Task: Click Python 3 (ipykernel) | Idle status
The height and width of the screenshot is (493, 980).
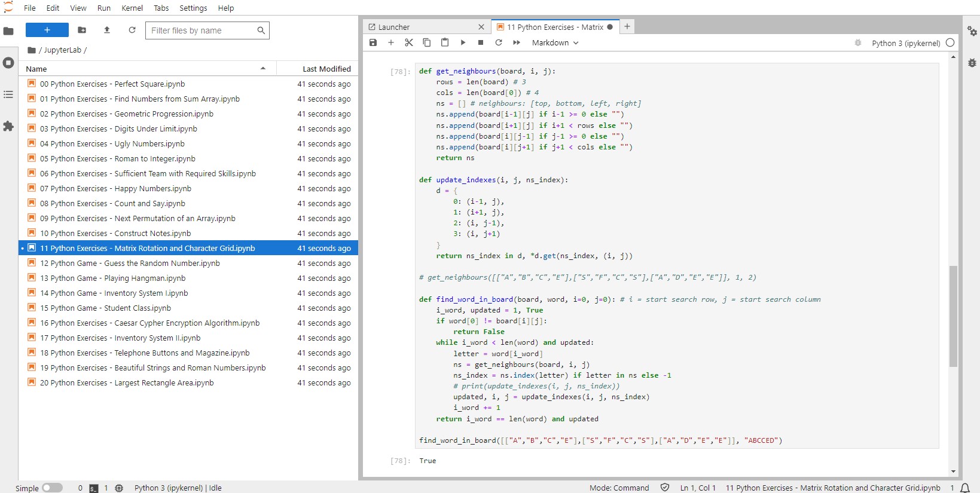Action: 178,488
